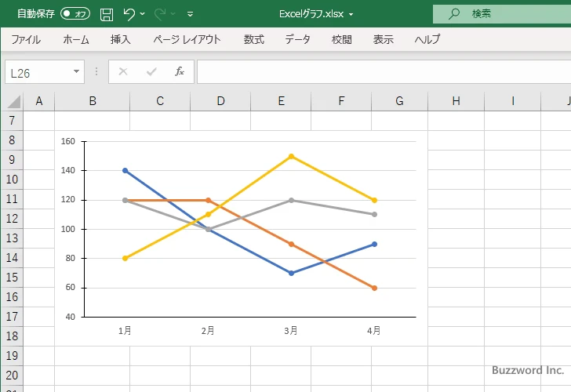Open the 表示 tab
571x392 pixels.
click(x=383, y=39)
